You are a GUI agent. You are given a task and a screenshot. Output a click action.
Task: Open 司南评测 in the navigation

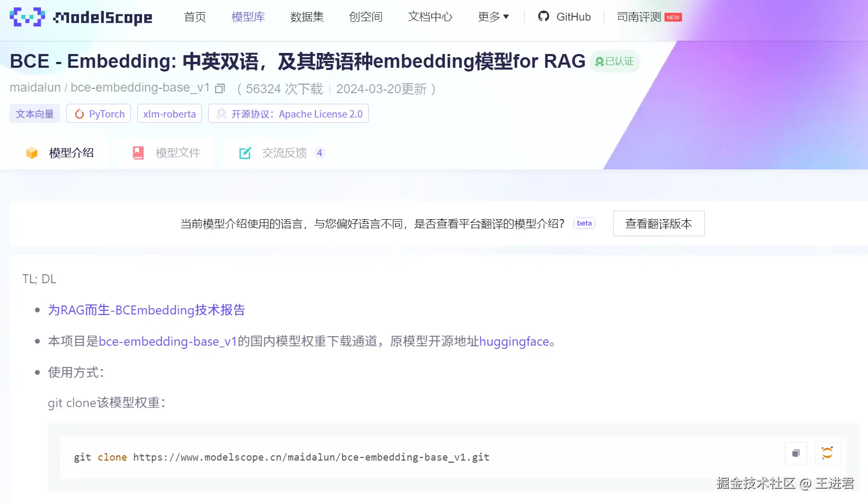(x=639, y=17)
